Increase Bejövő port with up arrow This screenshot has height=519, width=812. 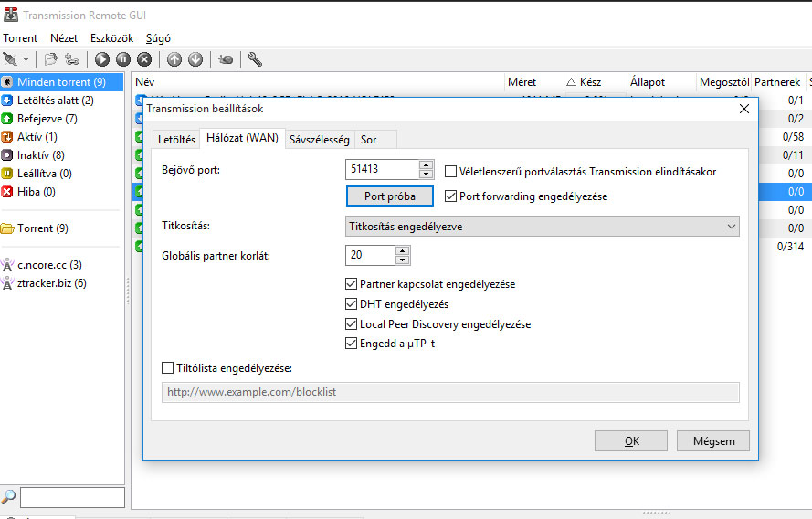427,164
